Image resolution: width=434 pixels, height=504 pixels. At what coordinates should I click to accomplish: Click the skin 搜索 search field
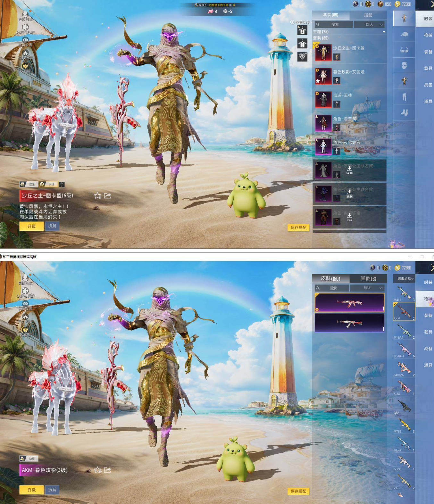[x=332, y=288]
